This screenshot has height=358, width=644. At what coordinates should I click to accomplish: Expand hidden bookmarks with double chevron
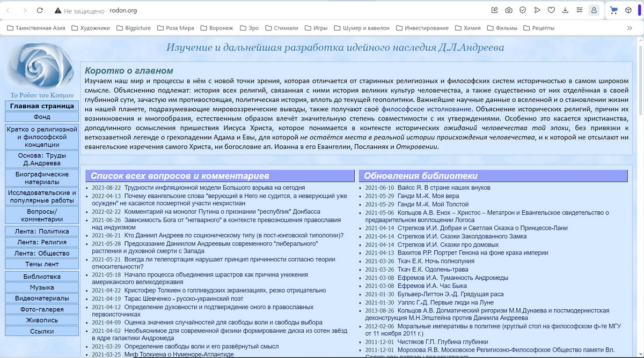[x=630, y=28]
